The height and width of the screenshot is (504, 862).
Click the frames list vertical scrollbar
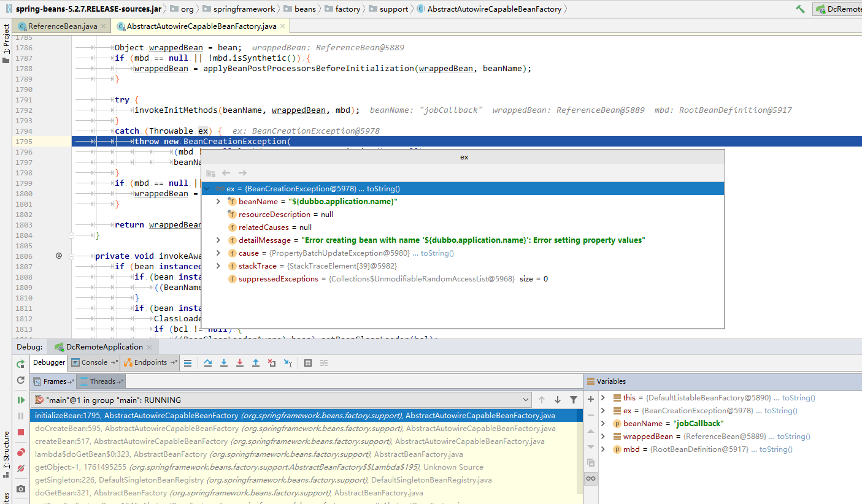(x=580, y=451)
